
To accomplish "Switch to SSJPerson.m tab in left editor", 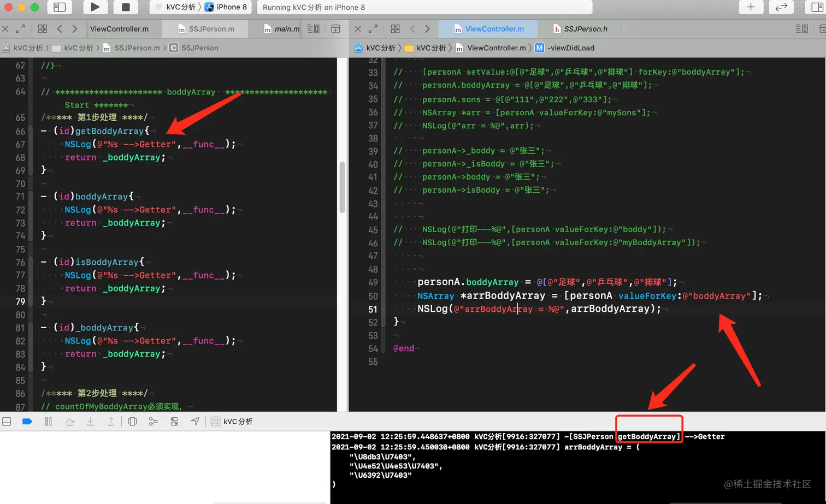I will pos(206,29).
